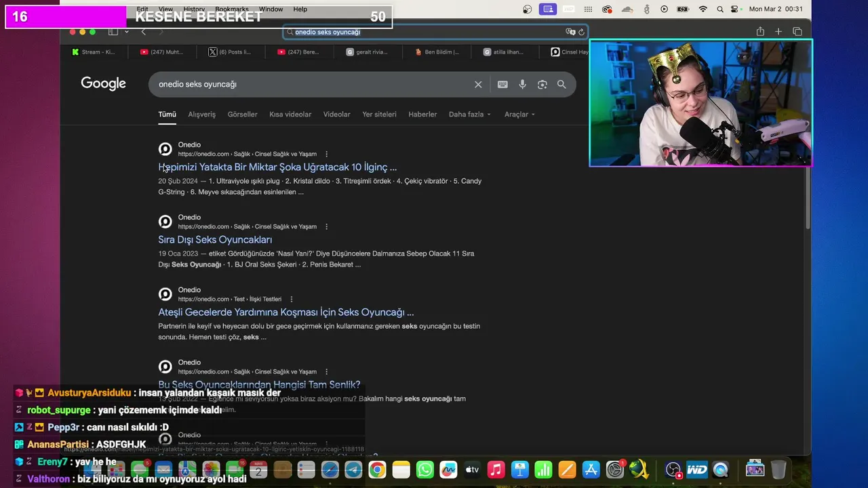Image resolution: width=868 pixels, height=488 pixels.
Task: Open Numbers from the dock
Action: [x=543, y=470]
